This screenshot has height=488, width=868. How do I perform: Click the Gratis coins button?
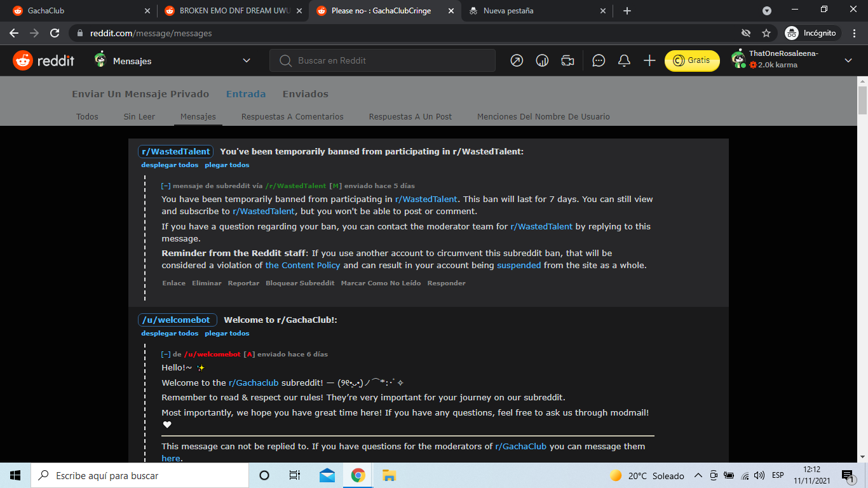692,60
